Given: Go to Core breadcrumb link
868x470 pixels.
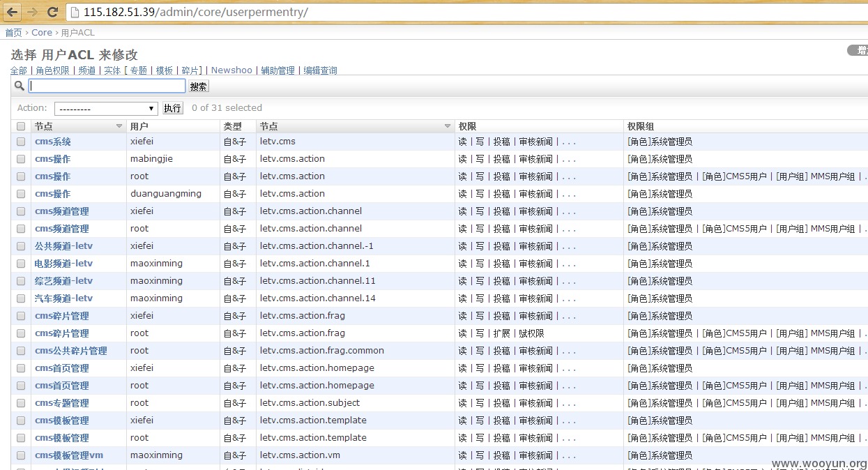Looking at the screenshot, I should tap(42, 33).
